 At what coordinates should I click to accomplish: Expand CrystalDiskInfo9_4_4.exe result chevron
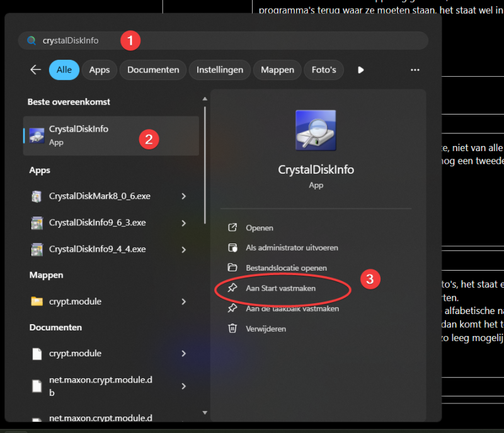coord(183,249)
